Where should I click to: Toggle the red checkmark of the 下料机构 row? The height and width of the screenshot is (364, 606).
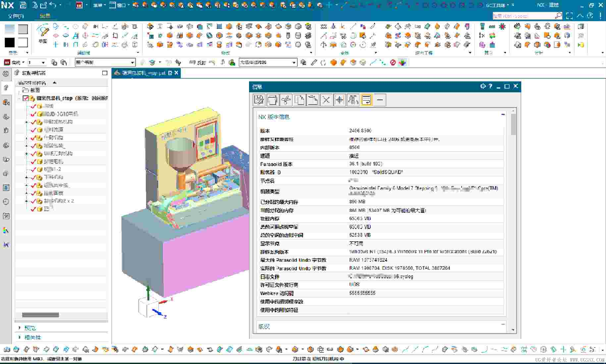pos(33,177)
